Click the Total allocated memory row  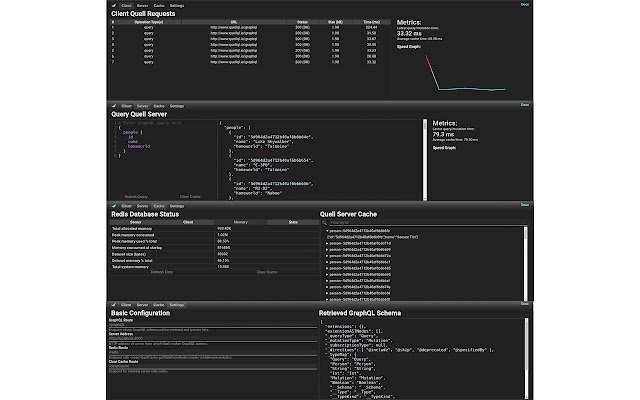tap(214, 229)
